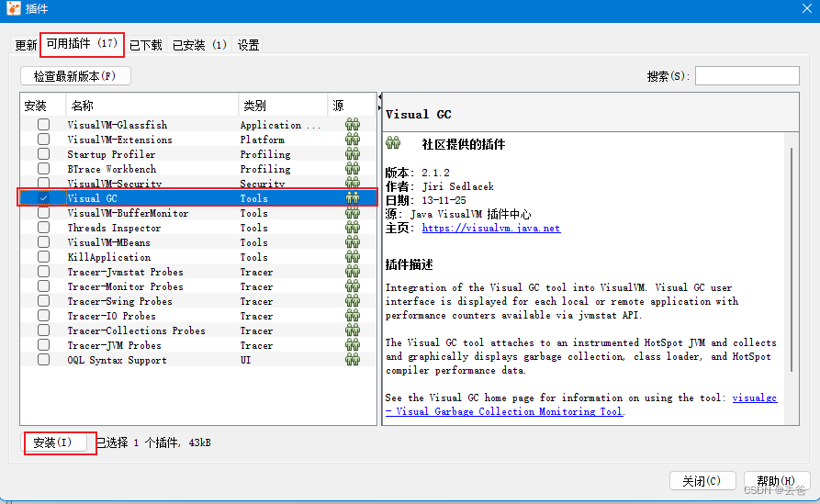Click community source icon for OQL Syntax Support row
820x504 pixels.
pos(353,359)
